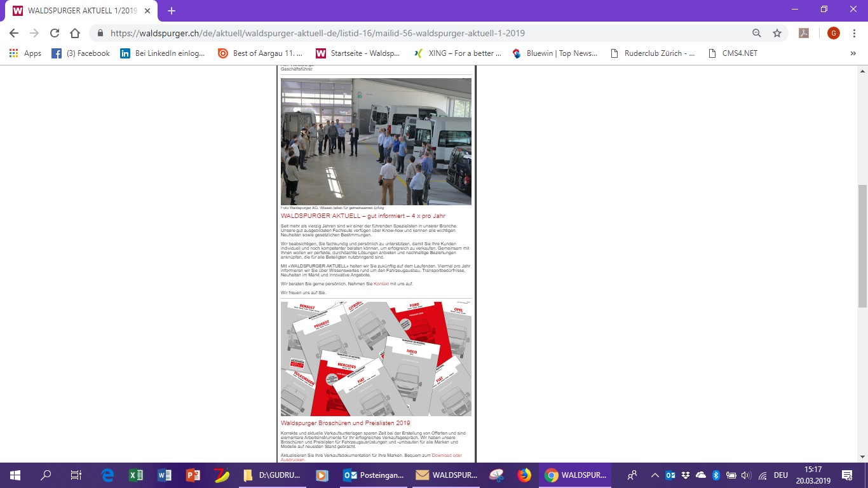Click the workshop group photo
The image size is (868, 488).
tap(376, 142)
